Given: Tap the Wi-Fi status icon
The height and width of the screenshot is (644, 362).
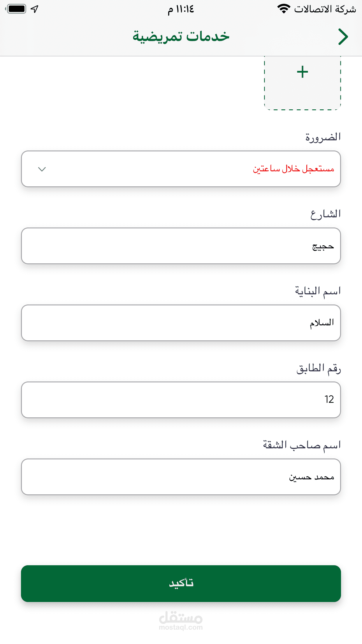Looking at the screenshot, I should pos(283,9).
